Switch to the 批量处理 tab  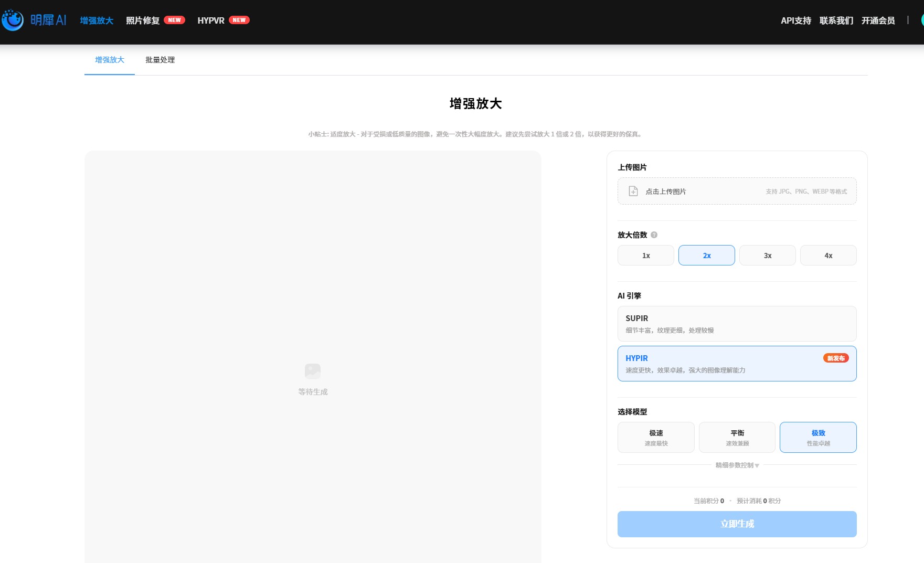pos(160,60)
